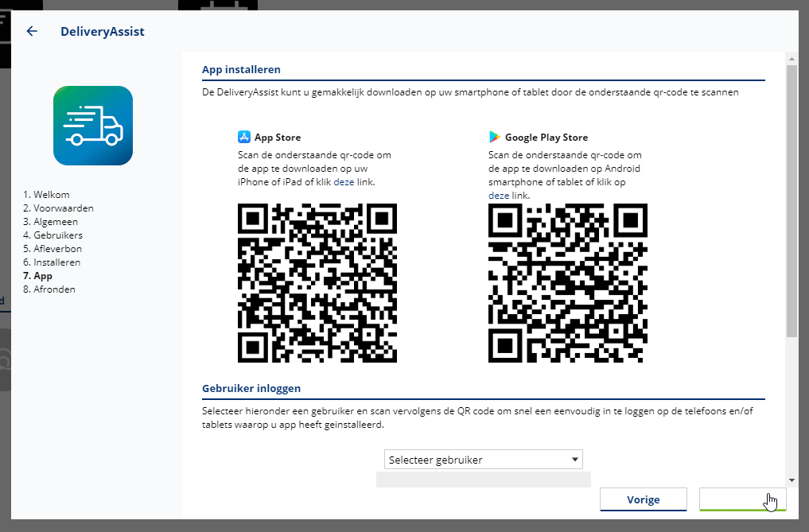Click the Google Play Store icon
Image resolution: width=809 pixels, height=532 pixels.
[x=494, y=137]
